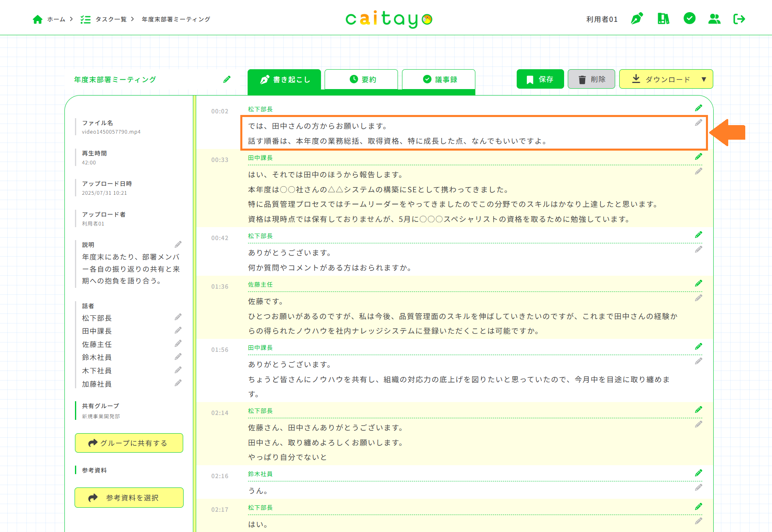Click the pen icon in top navigation
Viewport: 772px width, 532px height.
point(637,19)
